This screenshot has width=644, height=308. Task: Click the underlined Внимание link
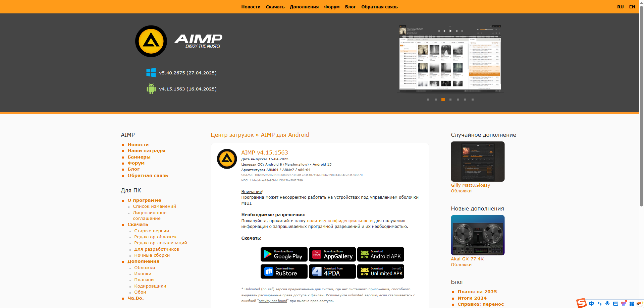pyautogui.click(x=252, y=192)
